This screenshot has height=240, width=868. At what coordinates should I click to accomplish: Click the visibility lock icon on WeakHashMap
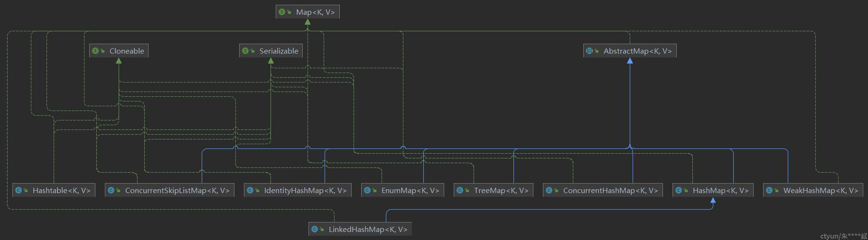click(776, 190)
